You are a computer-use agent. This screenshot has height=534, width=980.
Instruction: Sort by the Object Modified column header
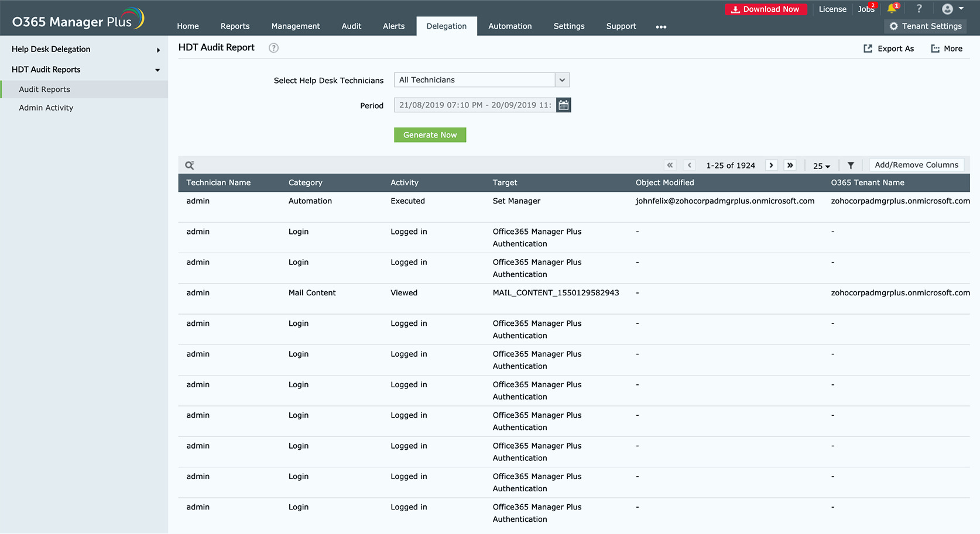(665, 182)
